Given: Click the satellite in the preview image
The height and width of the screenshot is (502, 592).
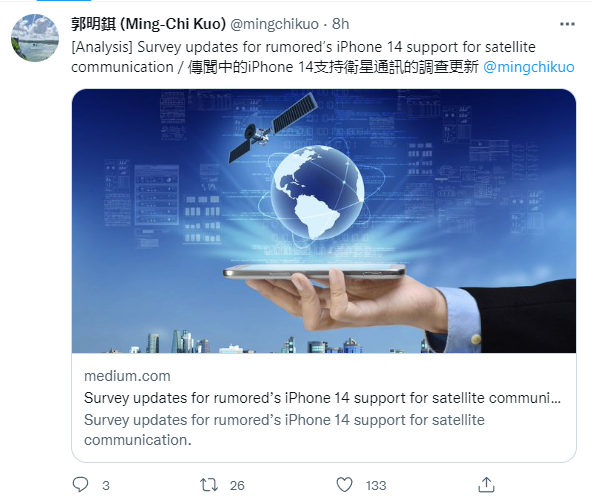Looking at the screenshot, I should pos(273,128).
